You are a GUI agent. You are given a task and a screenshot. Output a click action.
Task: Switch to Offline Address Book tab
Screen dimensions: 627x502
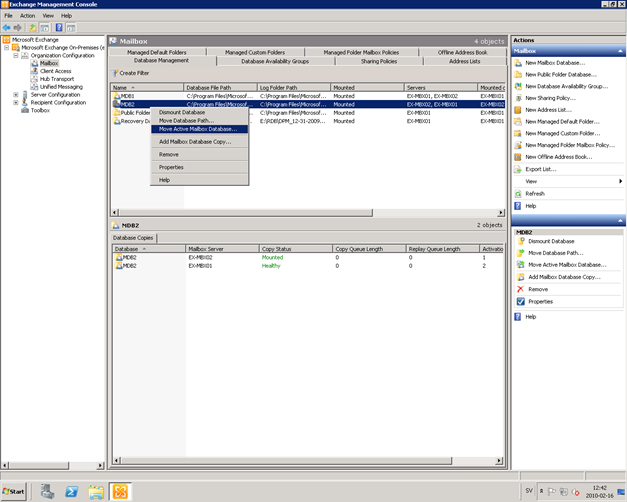(462, 52)
